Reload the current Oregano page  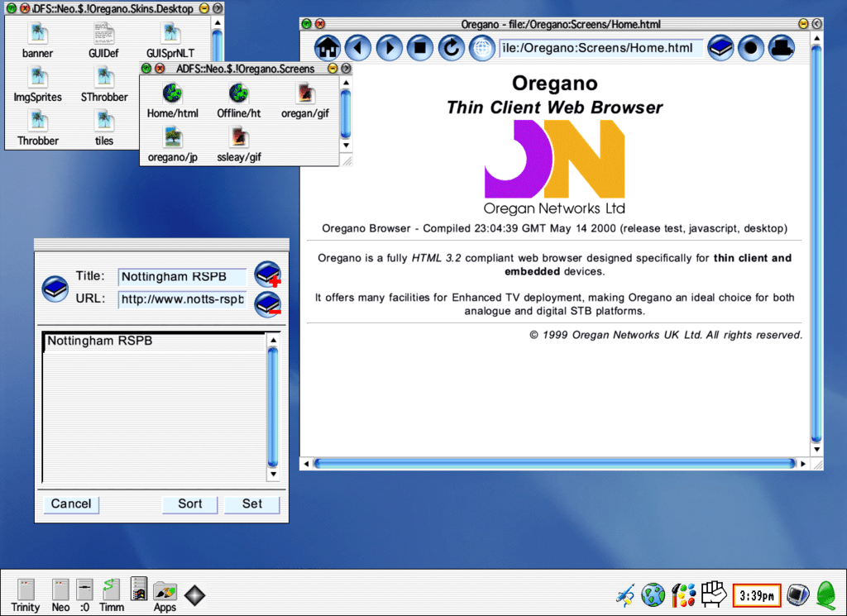coord(451,48)
